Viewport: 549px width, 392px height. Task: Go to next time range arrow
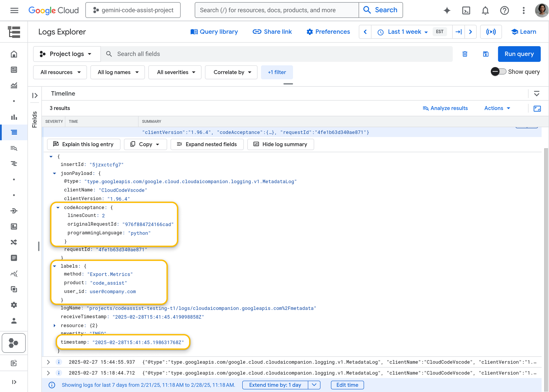pos(470,32)
